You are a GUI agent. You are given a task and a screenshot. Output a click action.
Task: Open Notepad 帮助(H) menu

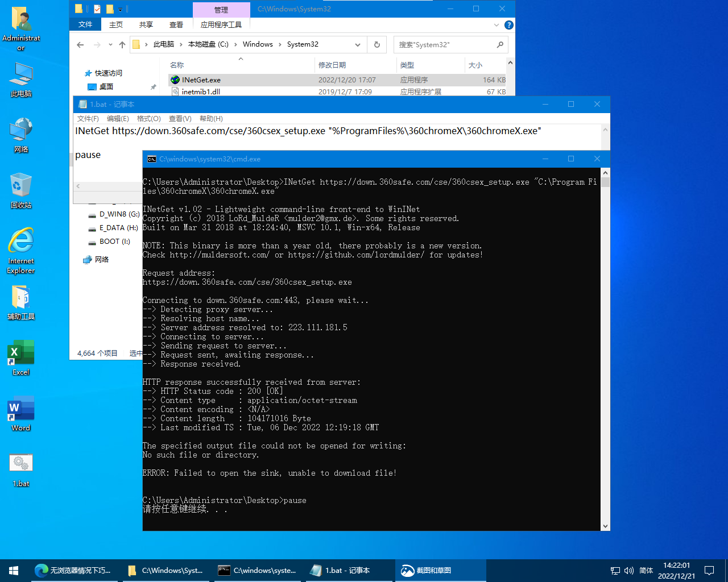click(211, 119)
